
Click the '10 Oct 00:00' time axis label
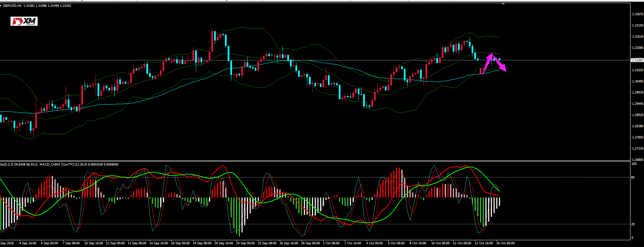[x=441, y=243]
